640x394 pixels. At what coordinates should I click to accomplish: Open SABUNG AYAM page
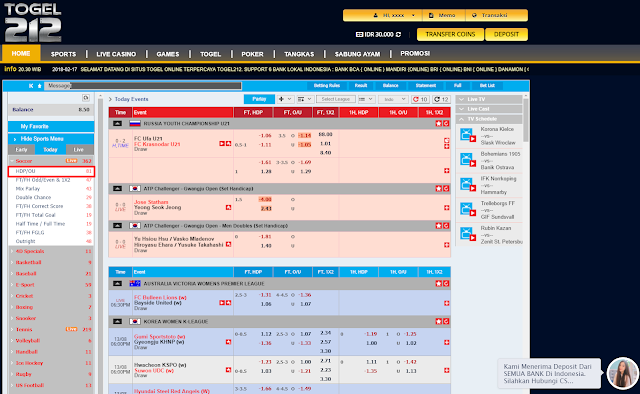(x=357, y=54)
